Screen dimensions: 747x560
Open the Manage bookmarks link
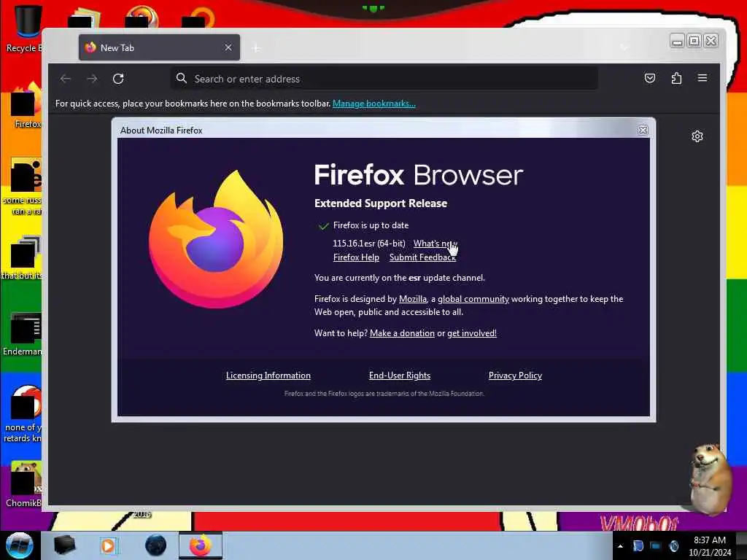pyautogui.click(x=374, y=104)
